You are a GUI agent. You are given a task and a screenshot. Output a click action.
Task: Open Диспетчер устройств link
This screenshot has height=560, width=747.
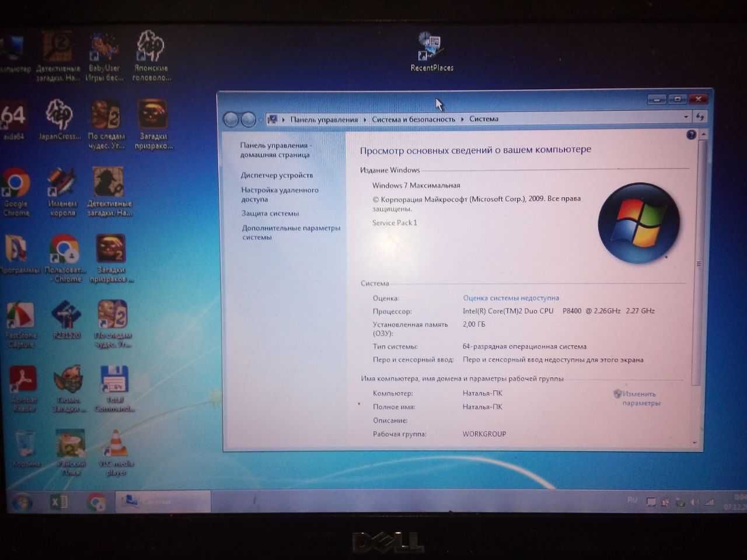277,175
